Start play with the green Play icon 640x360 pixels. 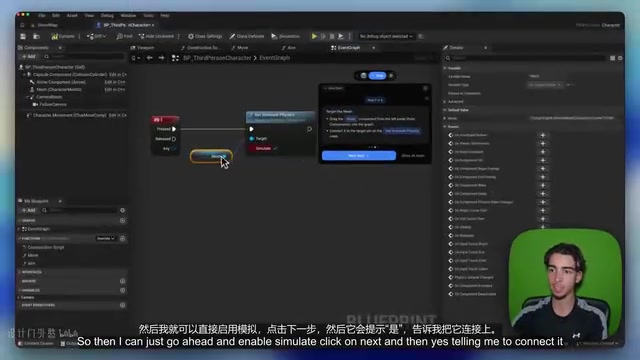pyautogui.click(x=314, y=36)
